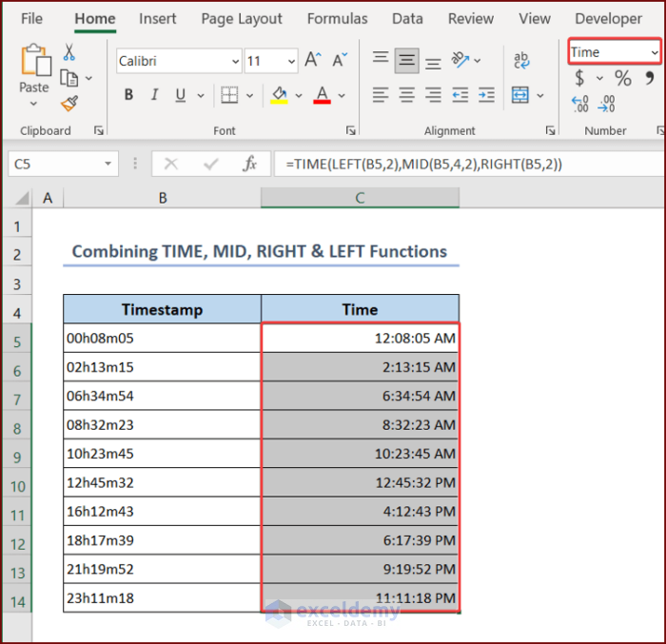Click the Increase Decimal icon
This screenshot has width=666, height=644.
click(579, 103)
